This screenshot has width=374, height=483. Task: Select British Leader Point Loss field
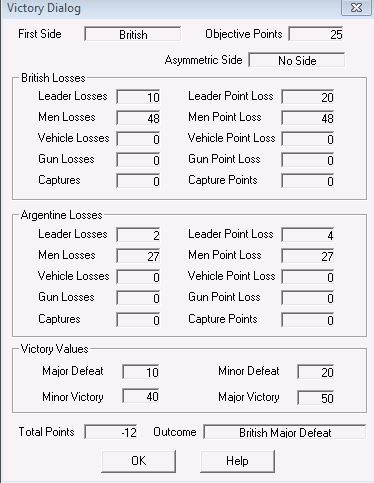308,97
